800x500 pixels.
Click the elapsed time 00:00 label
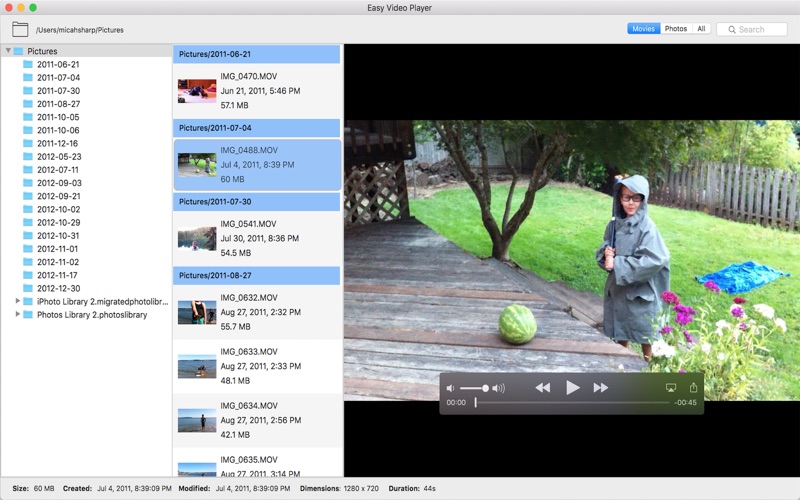pos(456,403)
